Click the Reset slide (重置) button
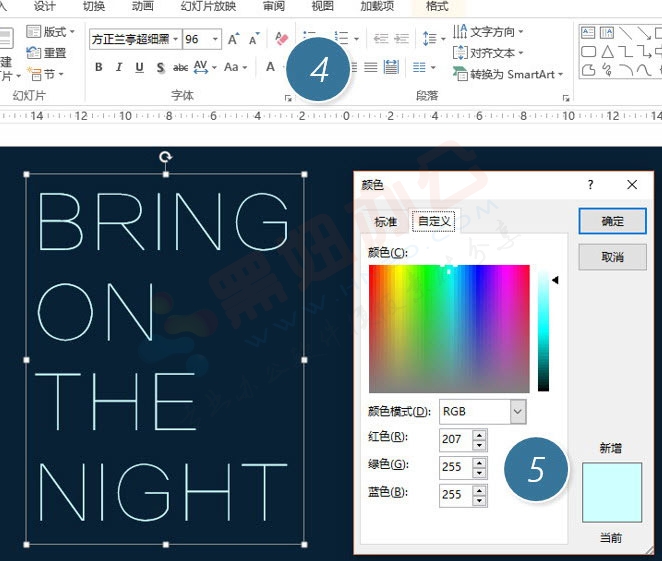This screenshot has height=561, width=662. tap(47, 53)
